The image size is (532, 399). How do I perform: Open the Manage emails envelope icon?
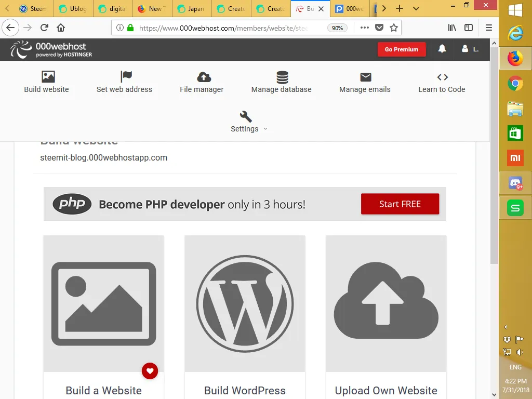coord(365,77)
